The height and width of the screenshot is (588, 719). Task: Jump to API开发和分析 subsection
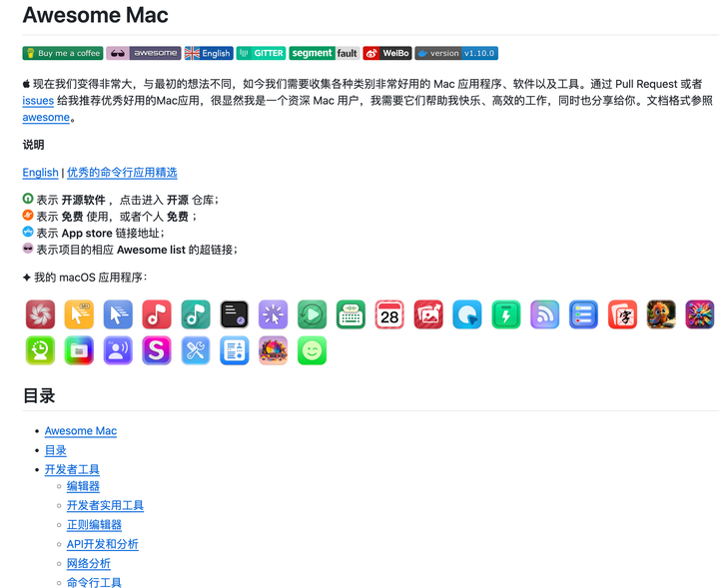point(102,544)
